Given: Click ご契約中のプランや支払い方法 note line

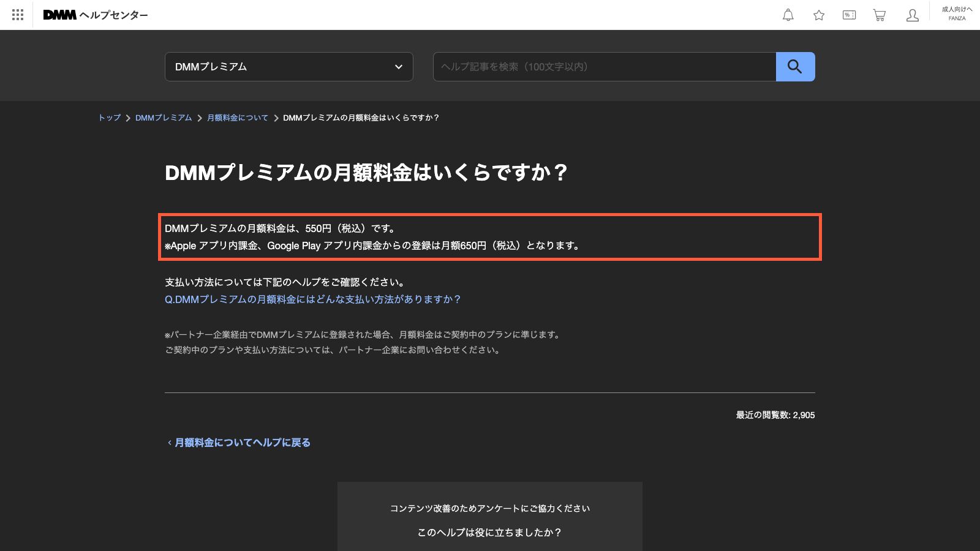Looking at the screenshot, I should click(333, 350).
